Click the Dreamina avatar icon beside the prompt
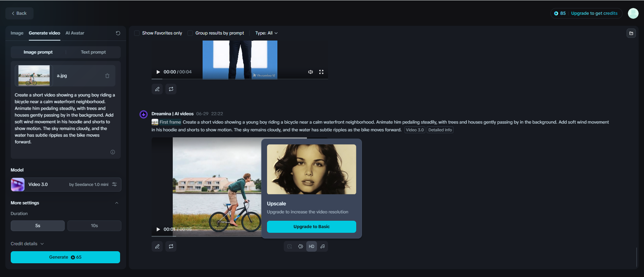Image resolution: width=644 pixels, height=277 pixels. (x=144, y=115)
